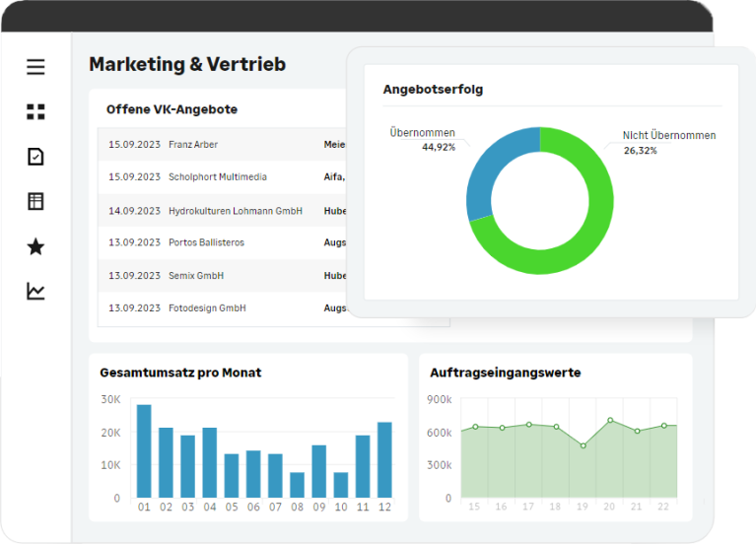
Task: Click the Angebotserfolg card title
Action: point(433,90)
